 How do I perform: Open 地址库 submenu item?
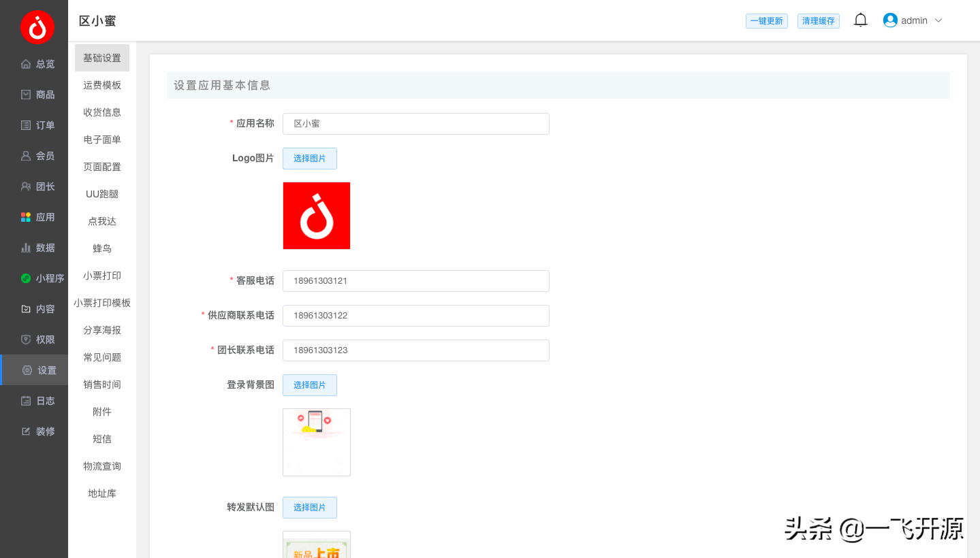coord(102,493)
